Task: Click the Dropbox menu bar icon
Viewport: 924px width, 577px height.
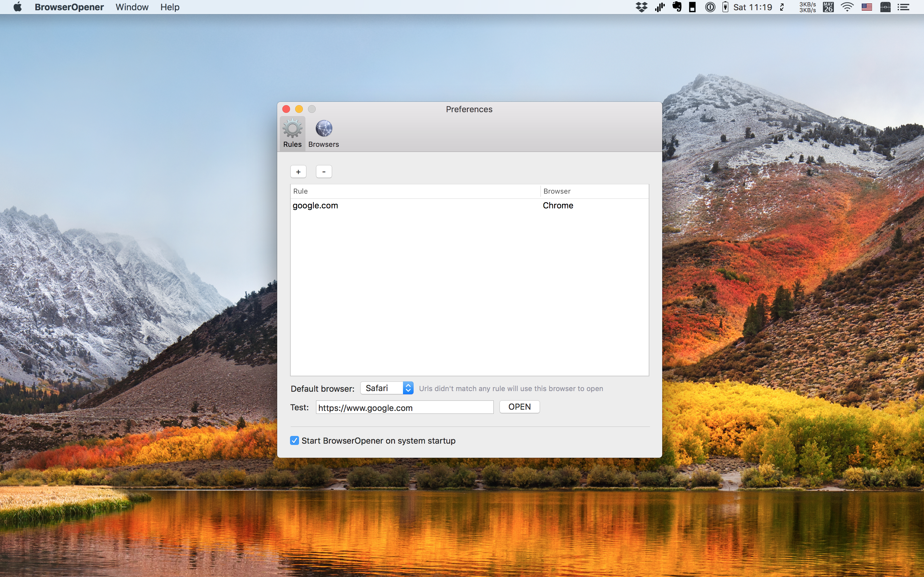Action: (x=643, y=7)
